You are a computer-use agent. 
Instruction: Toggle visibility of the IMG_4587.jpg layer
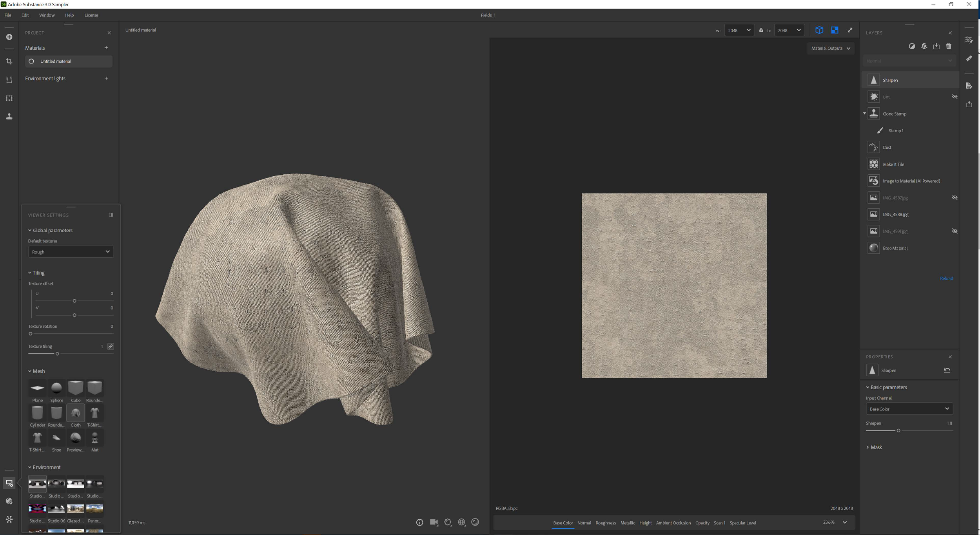[955, 198]
